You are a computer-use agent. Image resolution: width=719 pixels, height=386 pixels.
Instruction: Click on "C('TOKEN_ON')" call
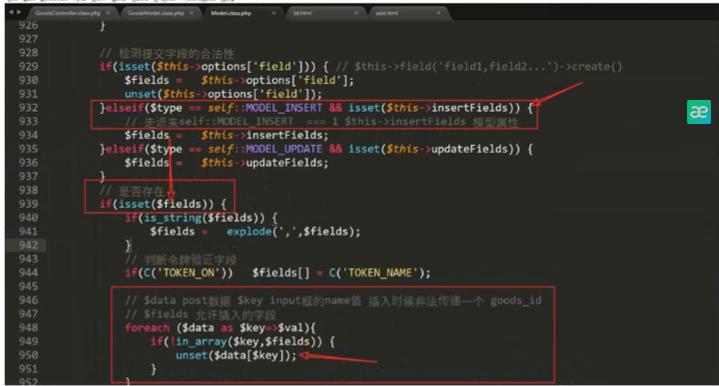[x=185, y=273]
